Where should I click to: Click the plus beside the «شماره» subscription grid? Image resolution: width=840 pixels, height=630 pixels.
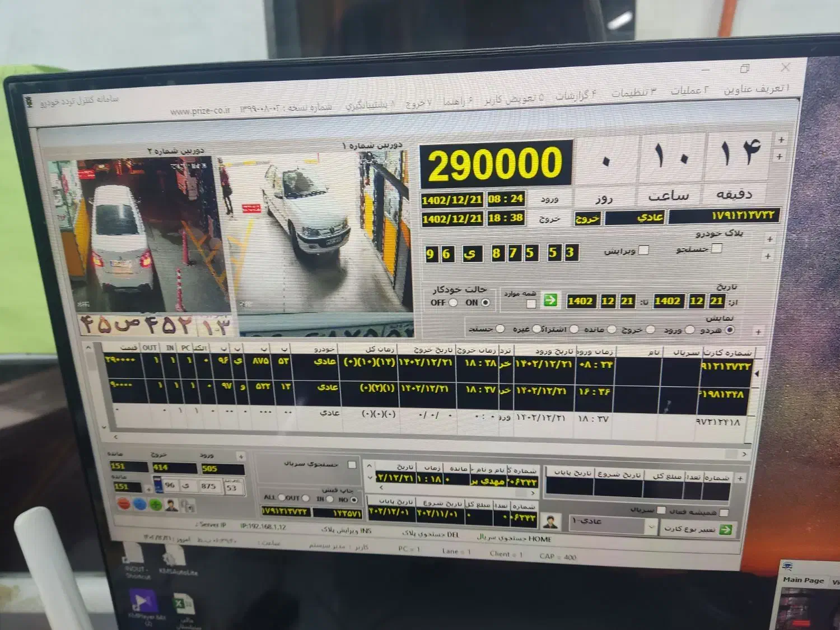[x=740, y=479]
